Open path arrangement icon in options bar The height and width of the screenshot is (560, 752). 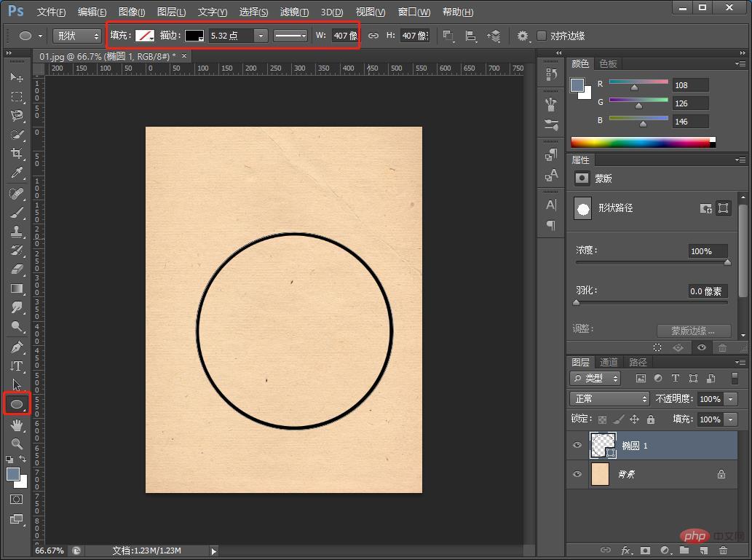point(494,36)
